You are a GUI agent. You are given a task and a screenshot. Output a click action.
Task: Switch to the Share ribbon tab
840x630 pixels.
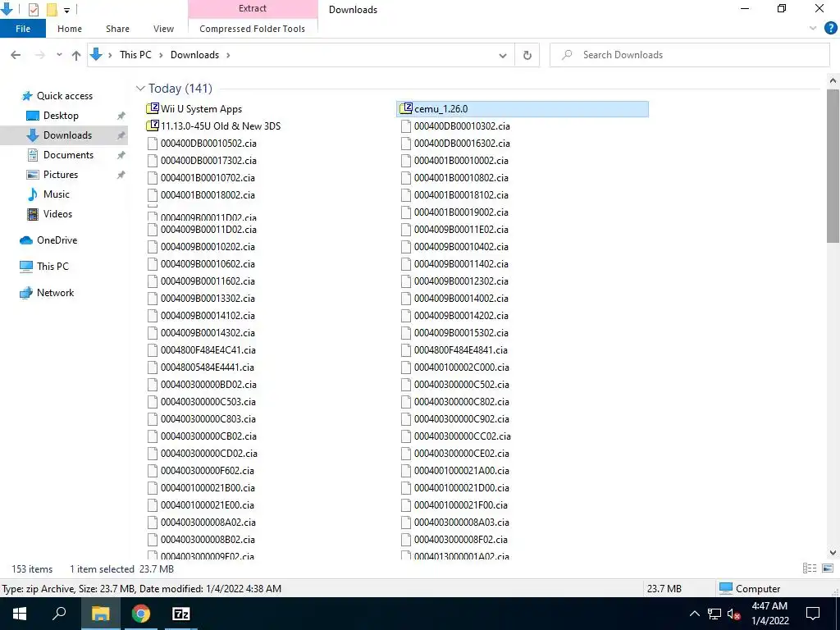117,29
